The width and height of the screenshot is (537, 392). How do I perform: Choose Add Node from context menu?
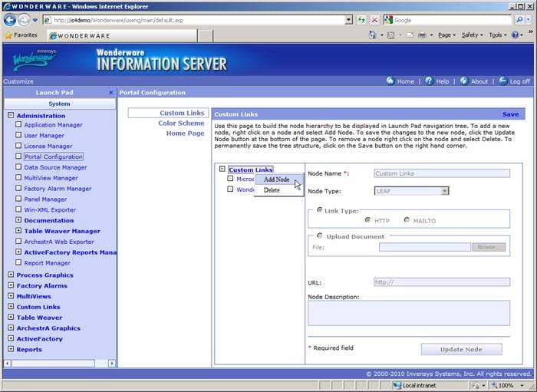click(x=276, y=180)
